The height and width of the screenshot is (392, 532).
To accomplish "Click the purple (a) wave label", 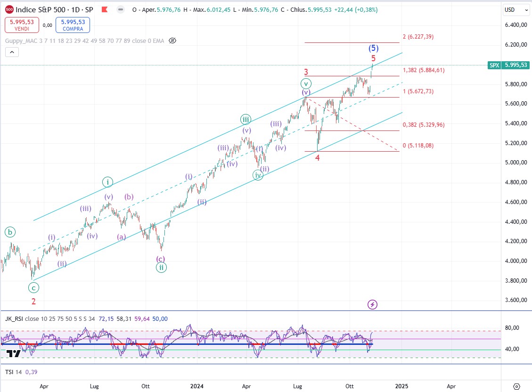I will point(122,237).
